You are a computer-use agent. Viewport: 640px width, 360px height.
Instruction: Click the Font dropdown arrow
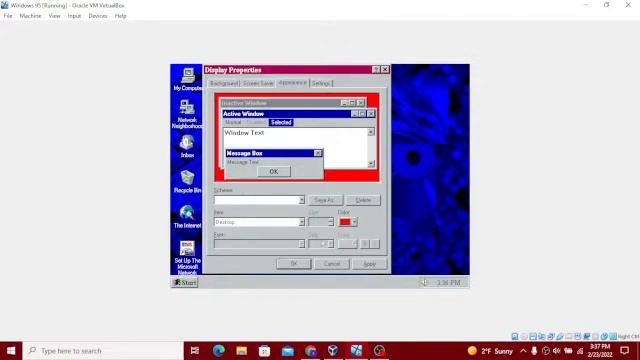[301, 244]
